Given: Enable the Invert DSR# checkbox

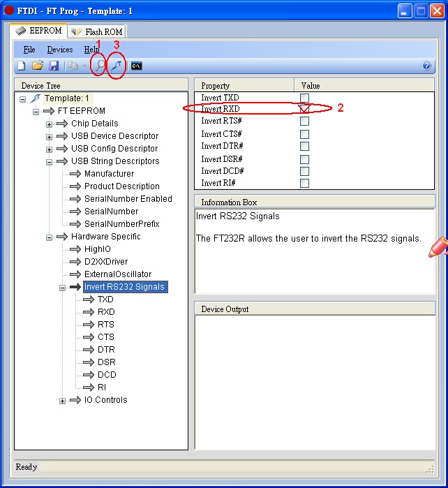Looking at the screenshot, I should pyautogui.click(x=304, y=160).
